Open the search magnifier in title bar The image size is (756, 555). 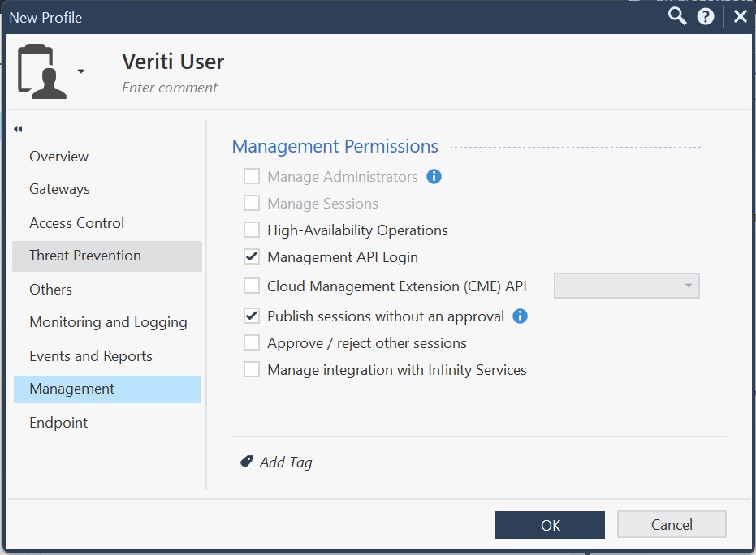pos(676,16)
